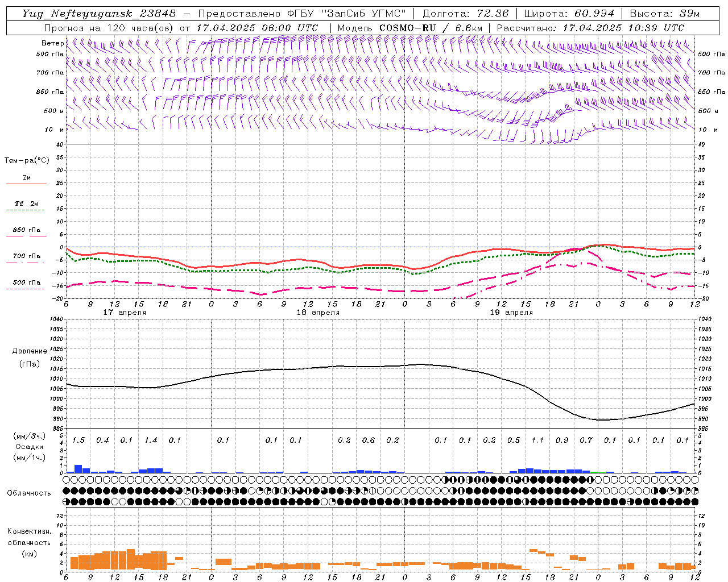The image size is (728, 582).
Task: Click the 0.7 precipitation total
Action: coord(586,440)
